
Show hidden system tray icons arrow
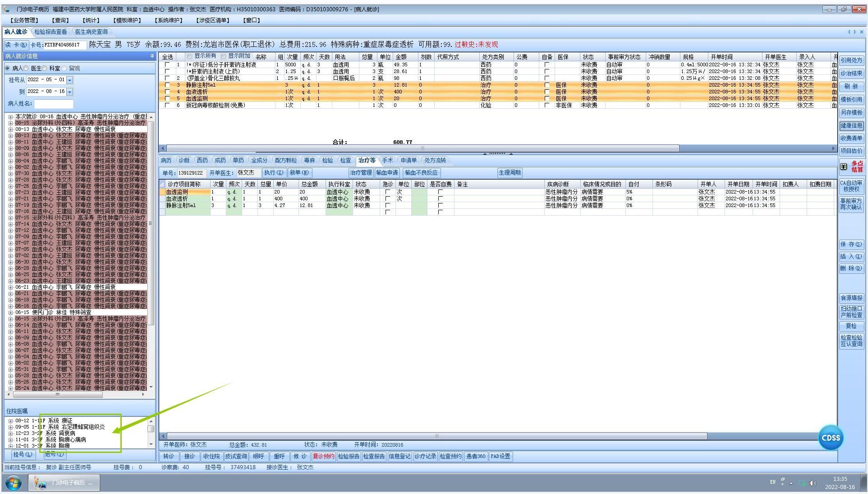click(x=791, y=483)
